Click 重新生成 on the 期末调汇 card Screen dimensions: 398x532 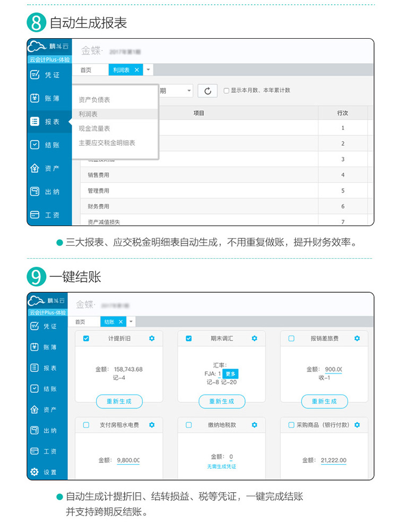222,402
